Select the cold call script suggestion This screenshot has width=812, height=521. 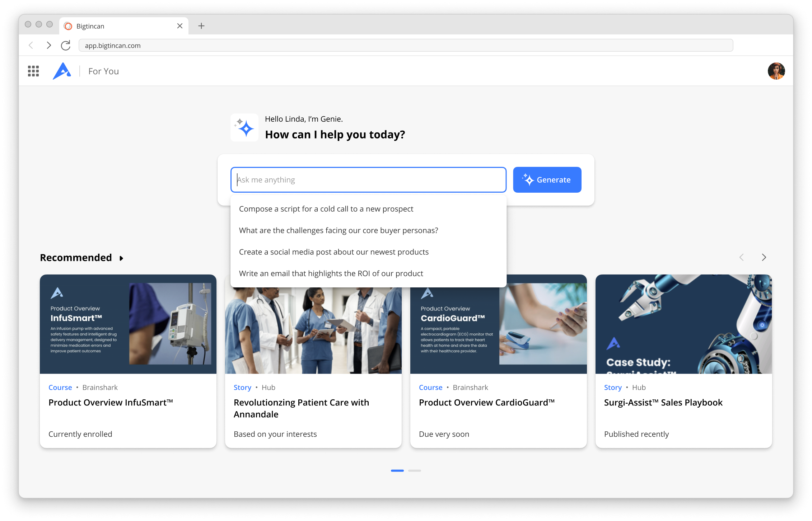coord(326,208)
